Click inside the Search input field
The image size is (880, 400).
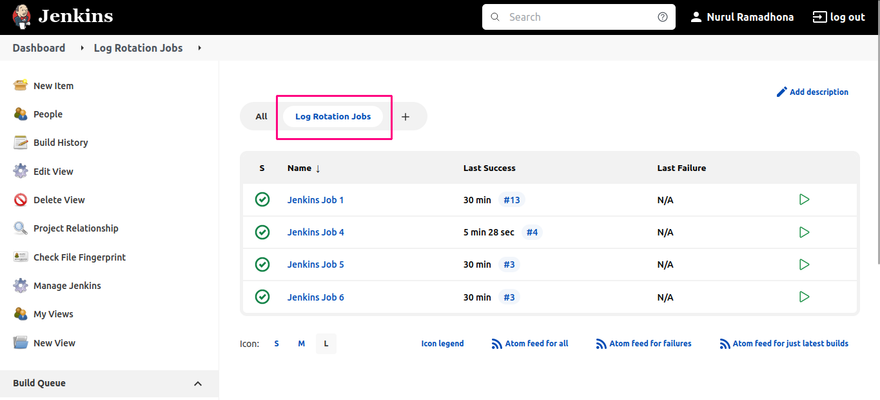click(x=579, y=17)
